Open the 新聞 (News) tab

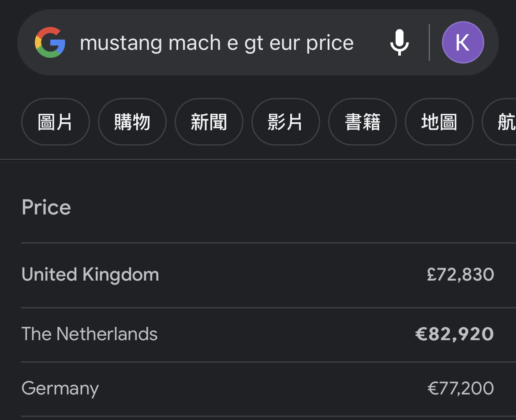pos(209,122)
